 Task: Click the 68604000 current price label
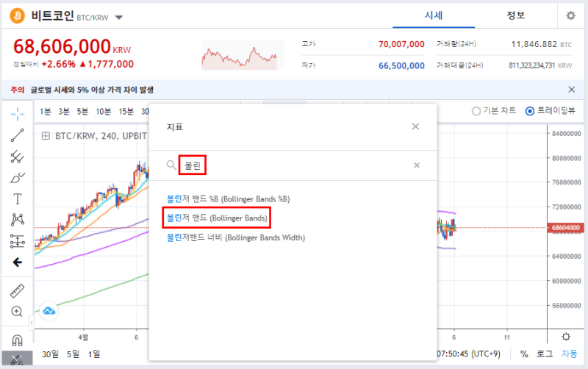(x=565, y=228)
